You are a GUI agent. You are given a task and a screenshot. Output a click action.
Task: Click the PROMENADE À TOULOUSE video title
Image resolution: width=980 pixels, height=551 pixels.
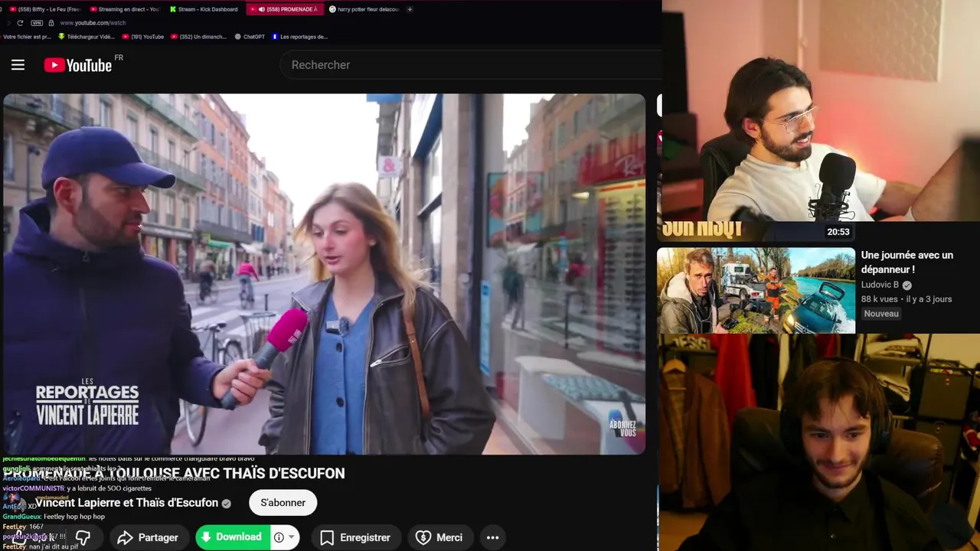174,474
